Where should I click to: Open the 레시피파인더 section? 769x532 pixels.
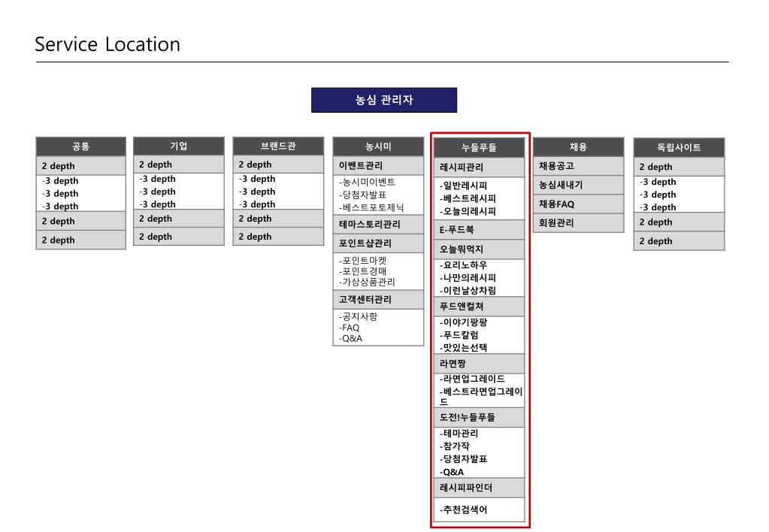[479, 488]
